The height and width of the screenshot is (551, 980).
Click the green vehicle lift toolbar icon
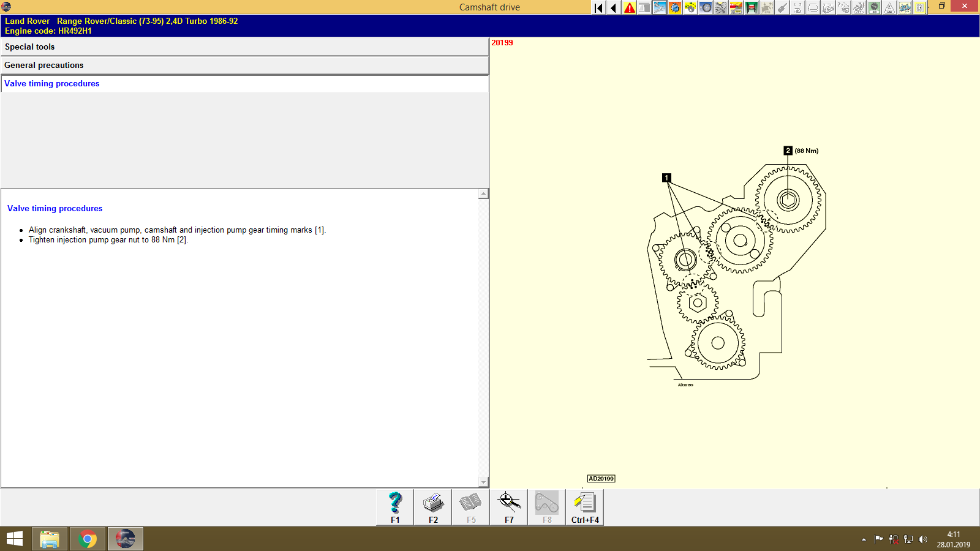pos(751,9)
